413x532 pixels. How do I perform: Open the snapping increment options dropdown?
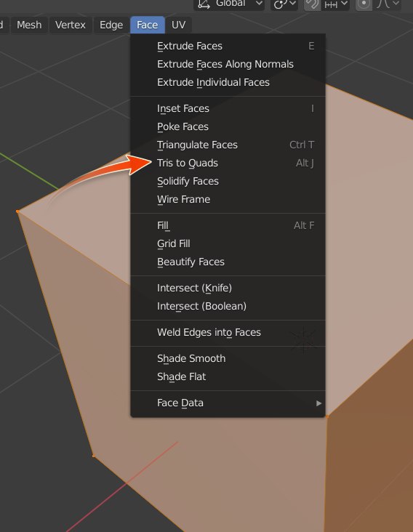[336, 4]
